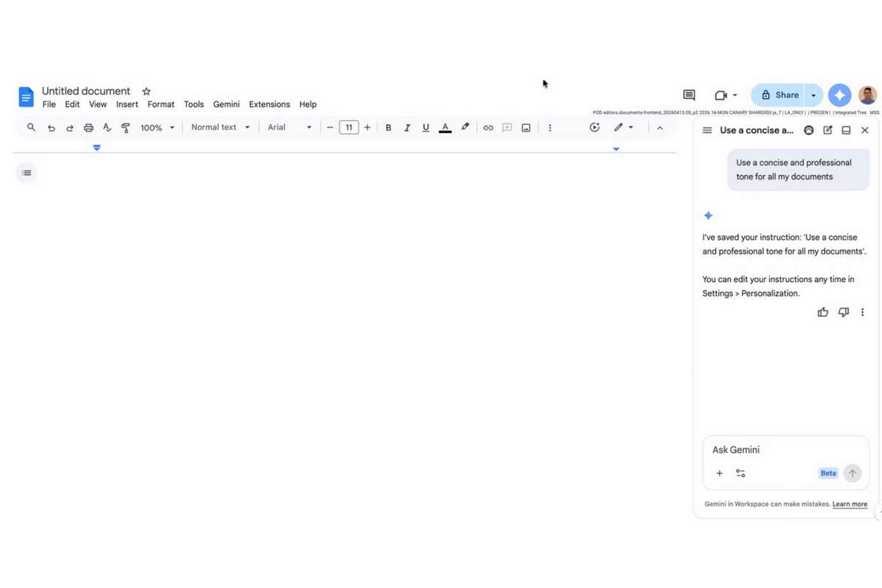Open comment history icon
This screenshot has height=588, width=882.
[x=689, y=95]
